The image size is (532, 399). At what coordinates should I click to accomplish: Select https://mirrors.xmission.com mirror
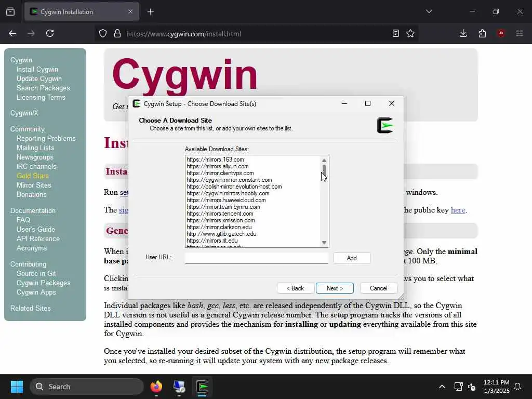(x=220, y=220)
